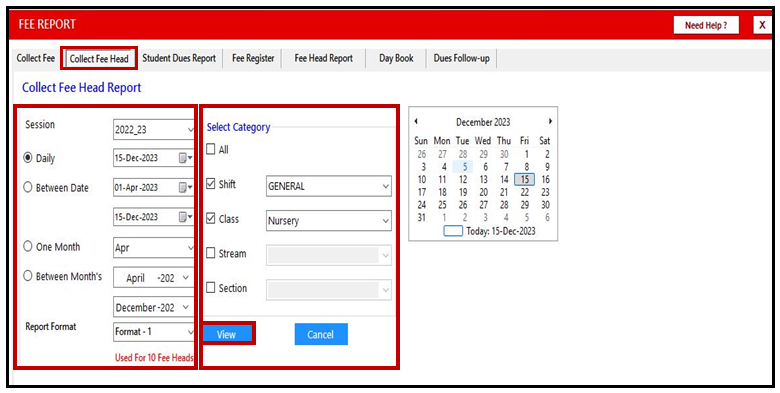The width and height of the screenshot is (780, 393).
Task: Click Today: 15-Dec-2023 link in calendar
Action: point(500,231)
